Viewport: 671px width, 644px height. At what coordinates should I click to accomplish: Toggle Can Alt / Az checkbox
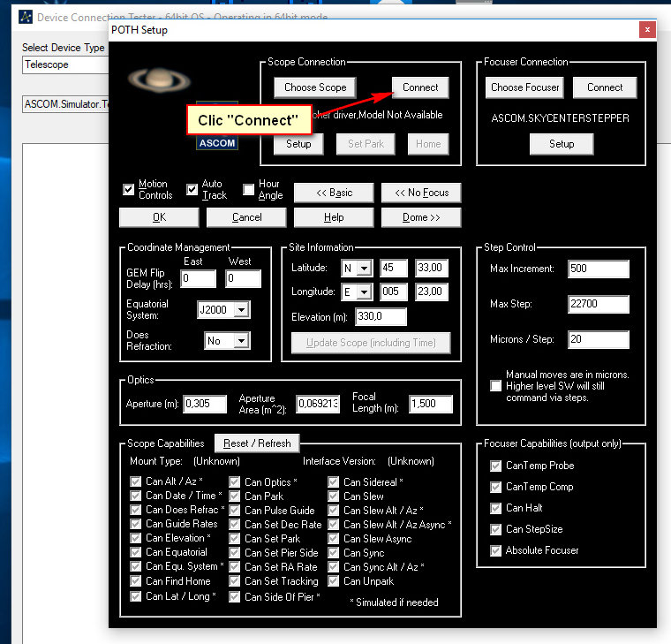[x=136, y=481]
